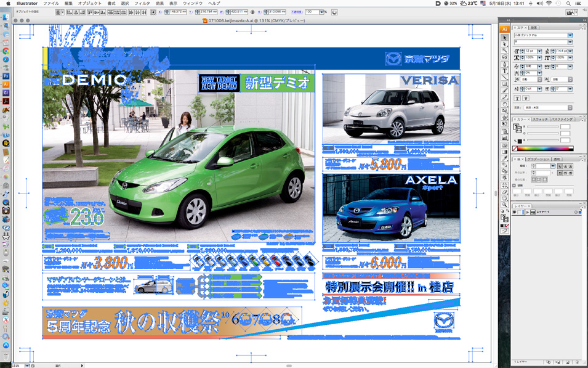This screenshot has height=368, width=588.
Task: Open the フィルタ menu
Action: pyautogui.click(x=142, y=3)
